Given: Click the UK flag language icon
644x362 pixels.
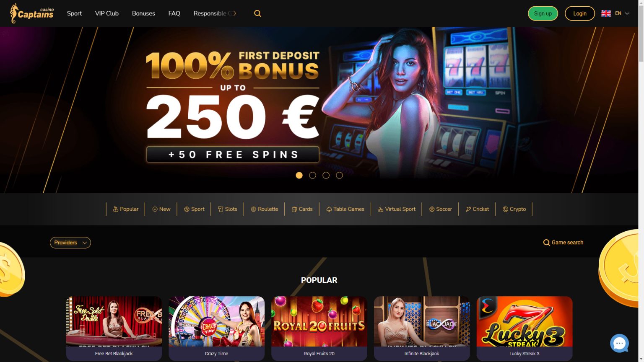Looking at the screenshot, I should pyautogui.click(x=606, y=13).
